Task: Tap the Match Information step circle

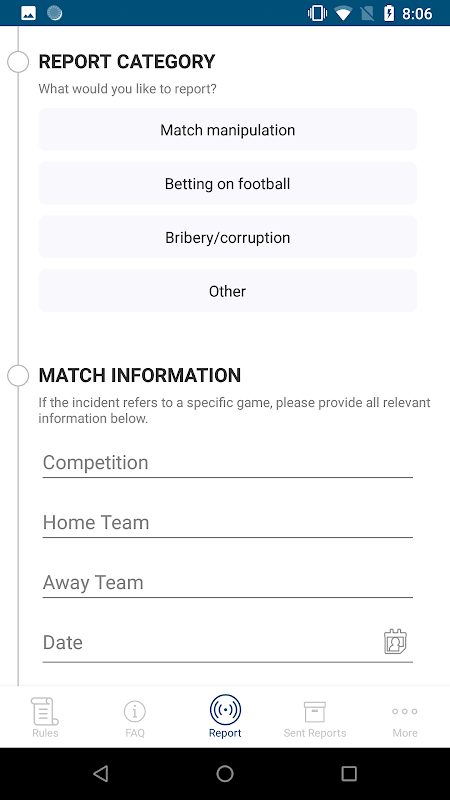Action: [x=18, y=376]
